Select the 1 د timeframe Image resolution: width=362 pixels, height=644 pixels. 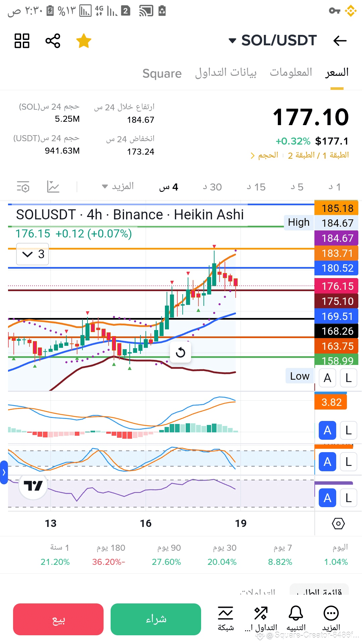pos(335,187)
